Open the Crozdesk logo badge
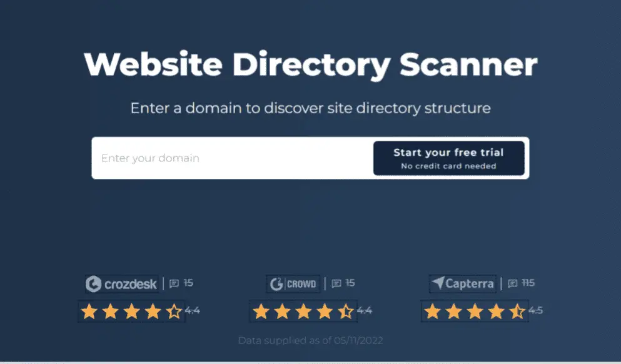 tap(121, 284)
